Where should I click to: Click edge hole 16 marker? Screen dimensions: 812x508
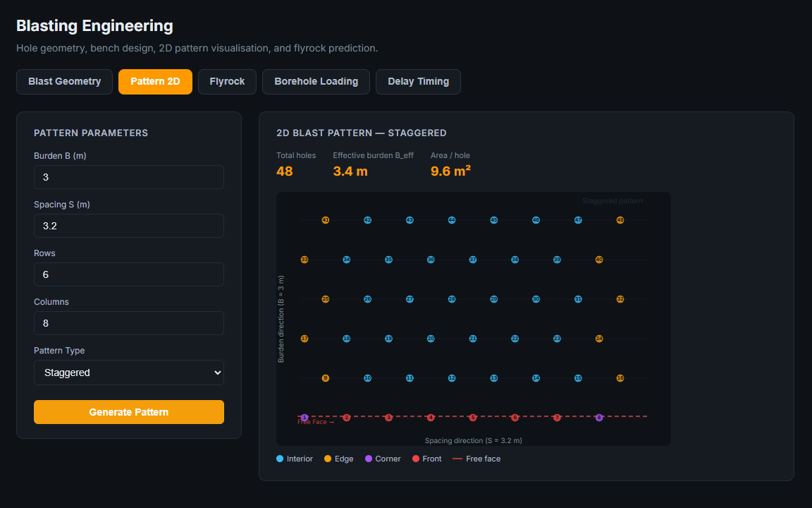[620, 378]
